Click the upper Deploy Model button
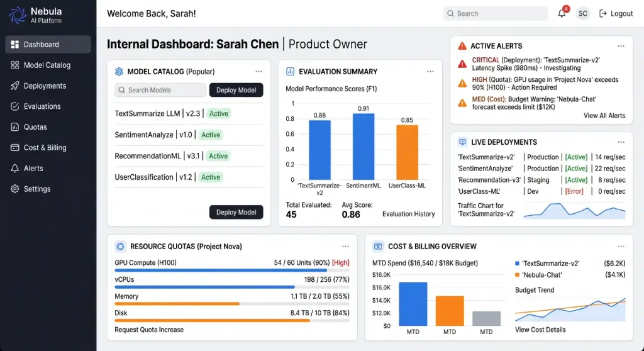Viewport: 644px width, 351px height. click(x=236, y=90)
